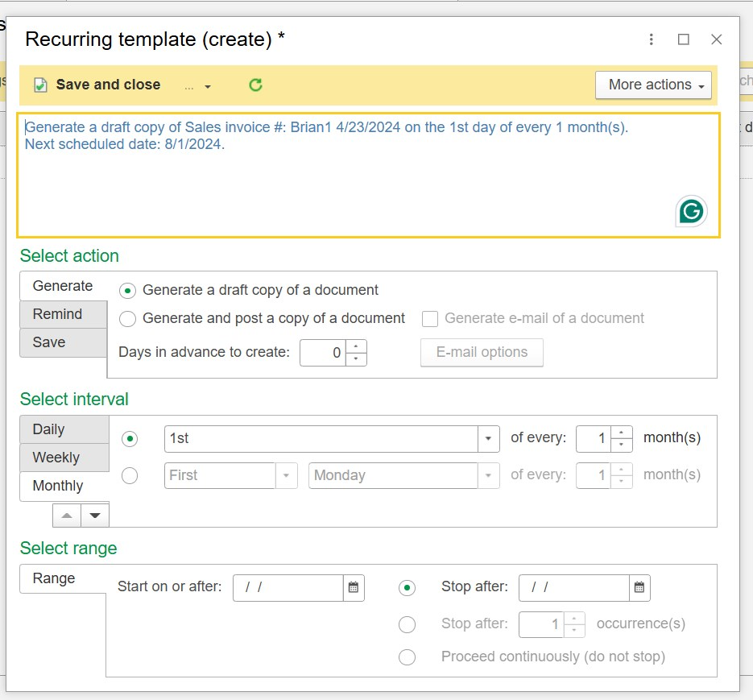The width and height of the screenshot is (753, 700).
Task: Open the Grammarly icon in text box
Action: 691,211
